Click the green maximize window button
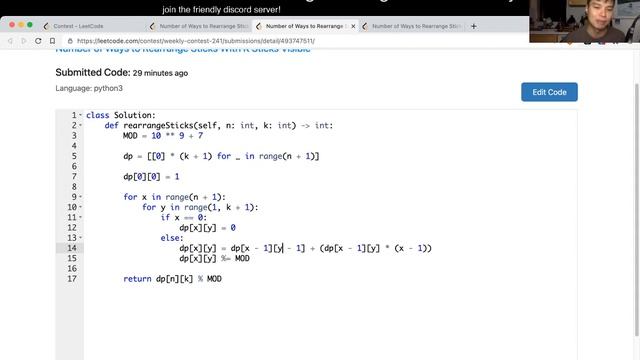 pyautogui.click(x=30, y=25)
